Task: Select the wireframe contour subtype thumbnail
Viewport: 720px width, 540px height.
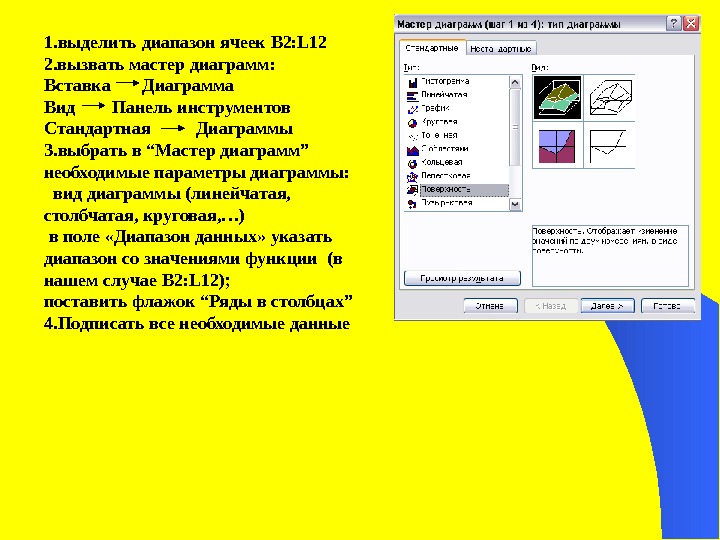Action: [610, 146]
